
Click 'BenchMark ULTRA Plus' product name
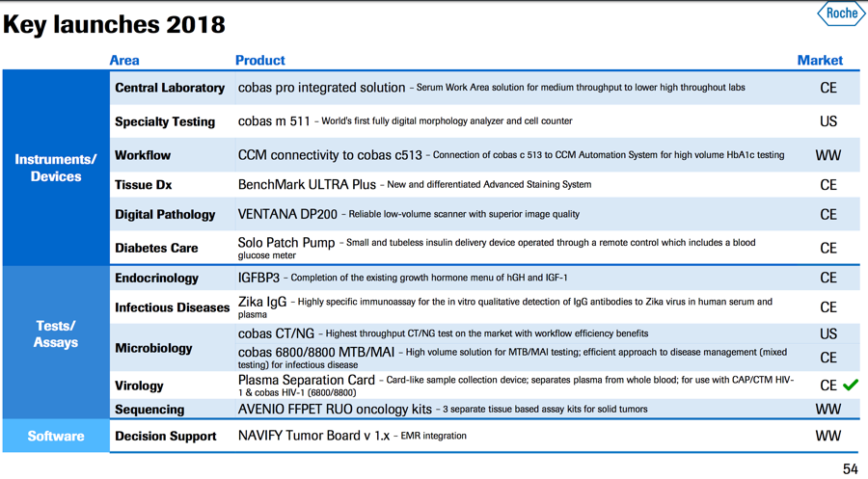pos(308,185)
